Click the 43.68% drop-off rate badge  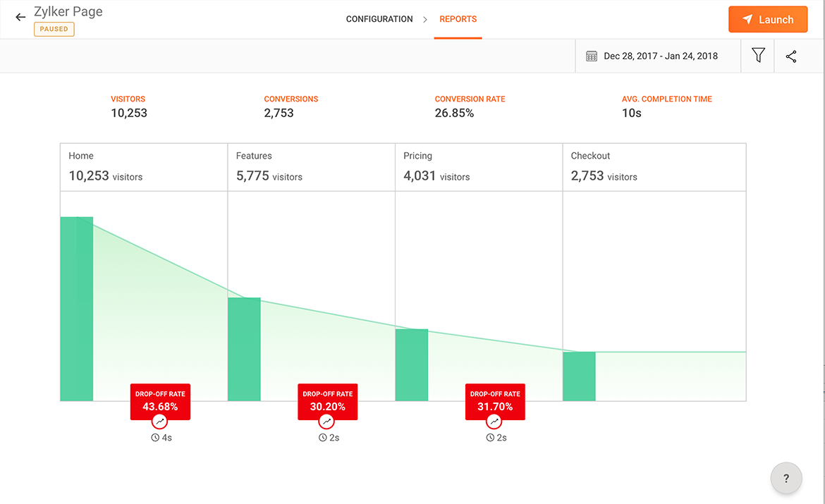tap(160, 401)
